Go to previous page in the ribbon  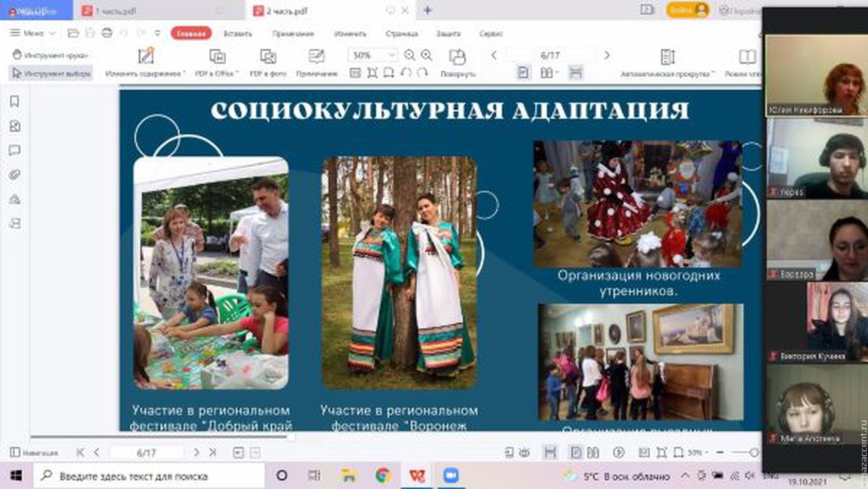[494, 55]
